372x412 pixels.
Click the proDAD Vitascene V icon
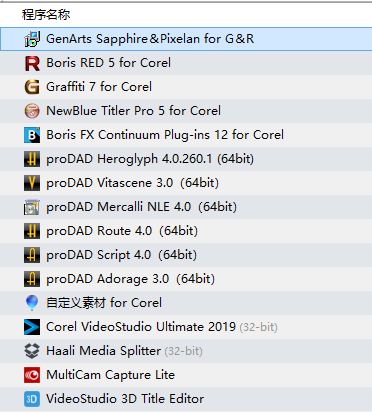(32, 183)
